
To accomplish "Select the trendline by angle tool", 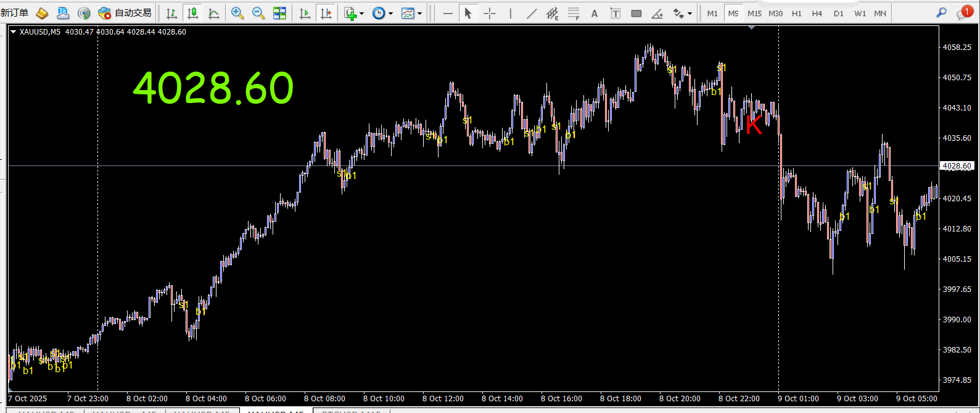I will coord(657,13).
